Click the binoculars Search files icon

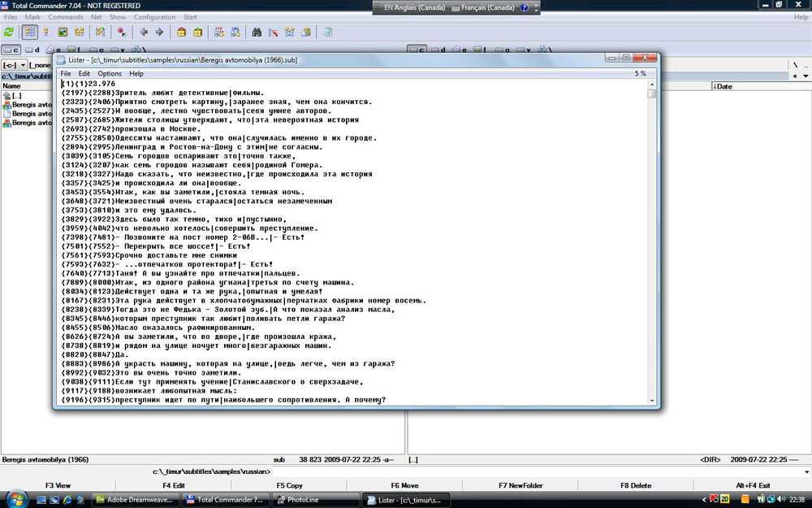257,33
